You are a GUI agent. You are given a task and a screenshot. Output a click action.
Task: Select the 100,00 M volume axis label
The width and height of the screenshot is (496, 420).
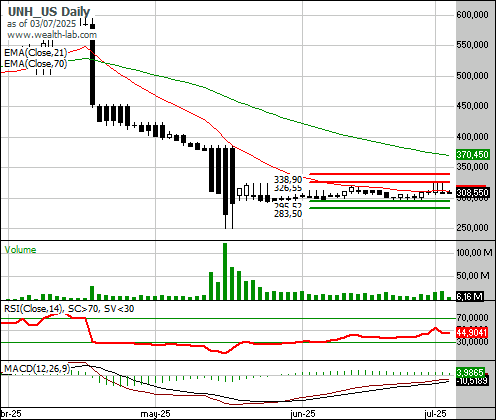[474, 253]
